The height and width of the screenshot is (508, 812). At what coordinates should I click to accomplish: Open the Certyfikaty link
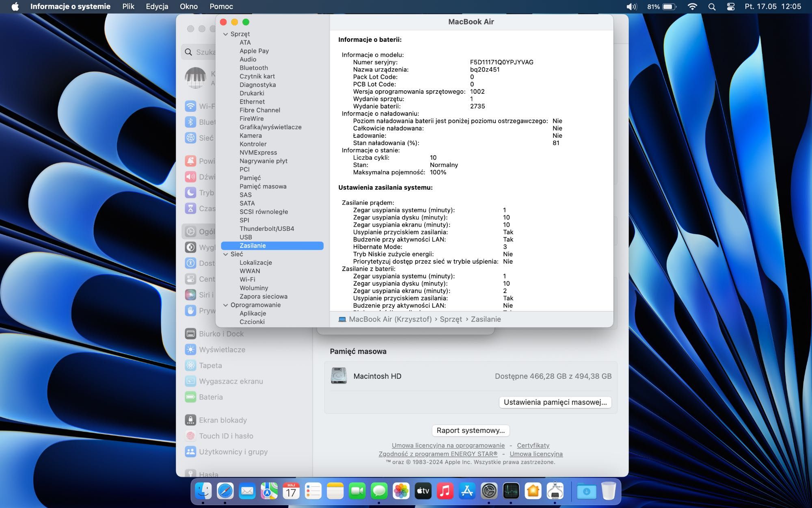(533, 445)
